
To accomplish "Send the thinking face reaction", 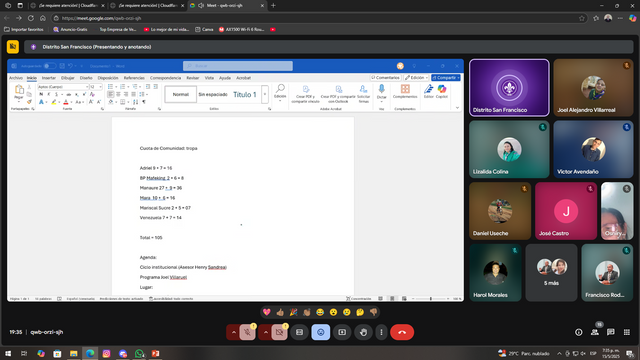I will point(360,312).
